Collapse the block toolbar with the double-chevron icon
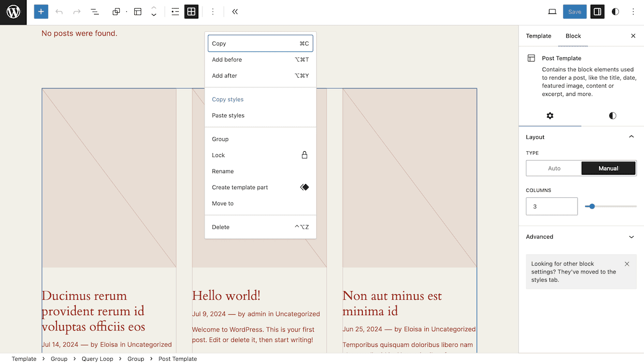Viewport: 644px width, 364px height. 235,11
